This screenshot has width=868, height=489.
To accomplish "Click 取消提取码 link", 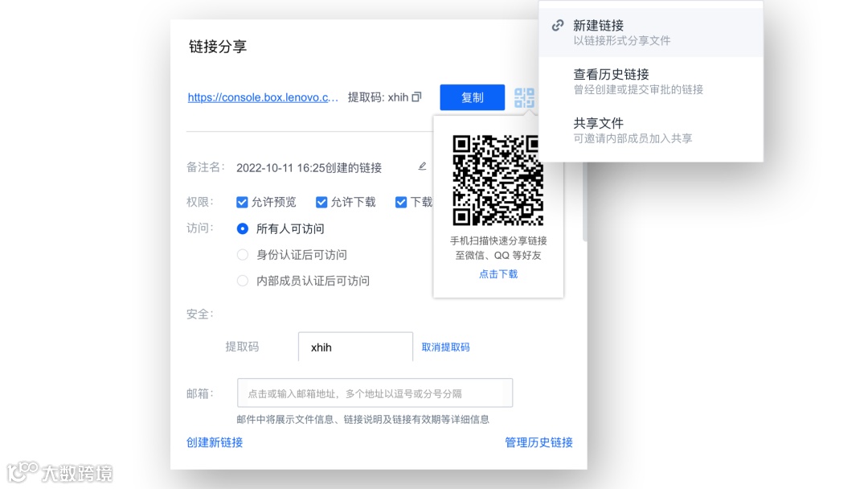I will point(445,347).
